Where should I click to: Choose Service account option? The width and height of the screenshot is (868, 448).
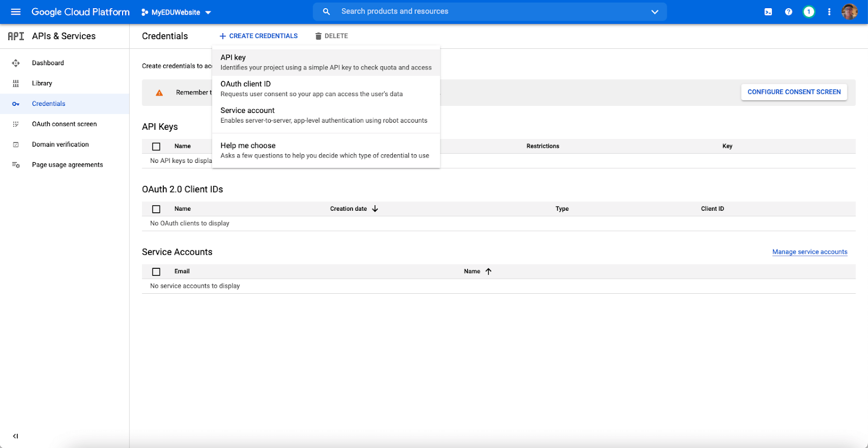326,116
